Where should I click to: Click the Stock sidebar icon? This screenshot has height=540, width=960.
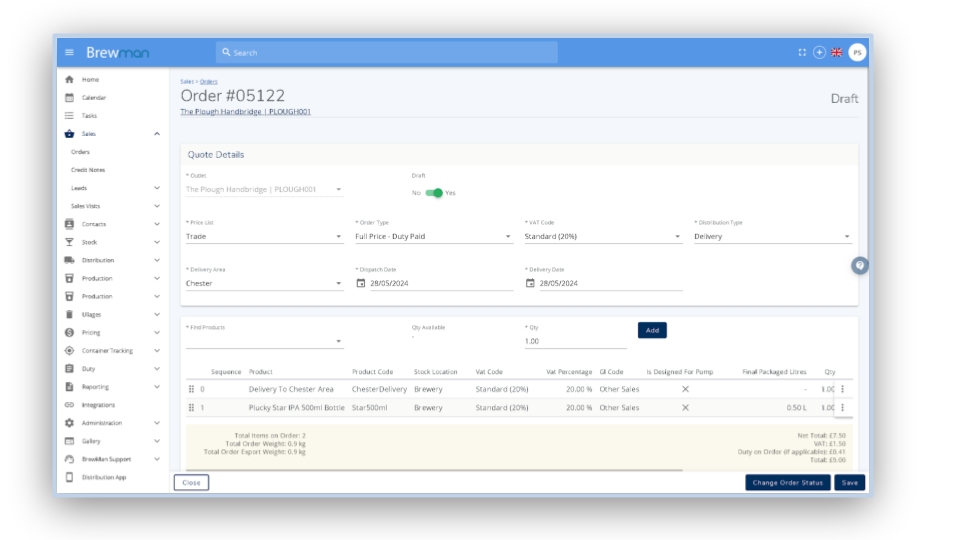tap(69, 242)
